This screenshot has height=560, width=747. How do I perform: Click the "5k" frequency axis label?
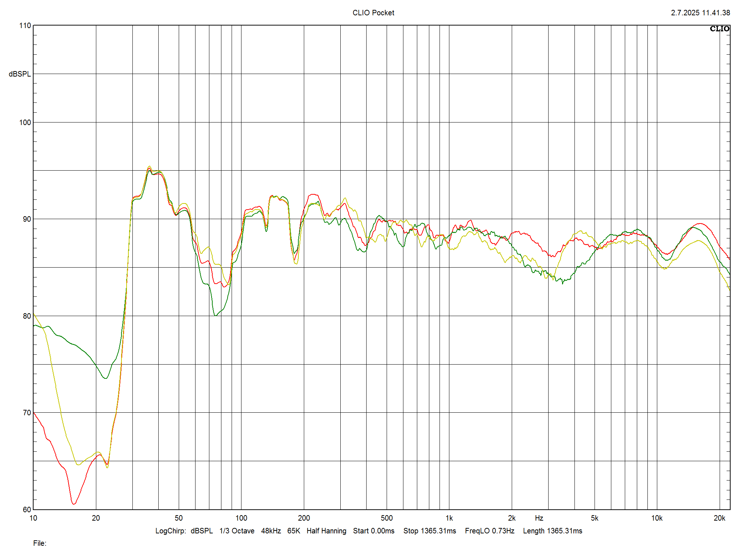[x=595, y=518]
